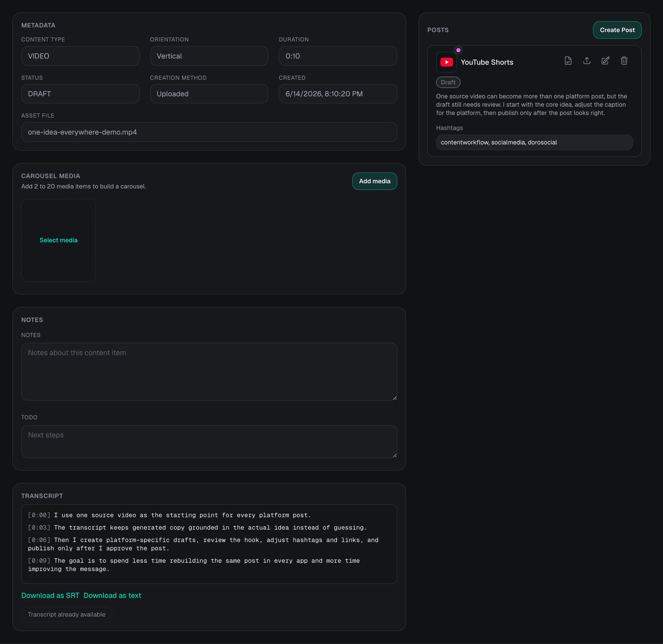Click the Draft status badge on the post
The image size is (663, 644).
click(x=448, y=83)
